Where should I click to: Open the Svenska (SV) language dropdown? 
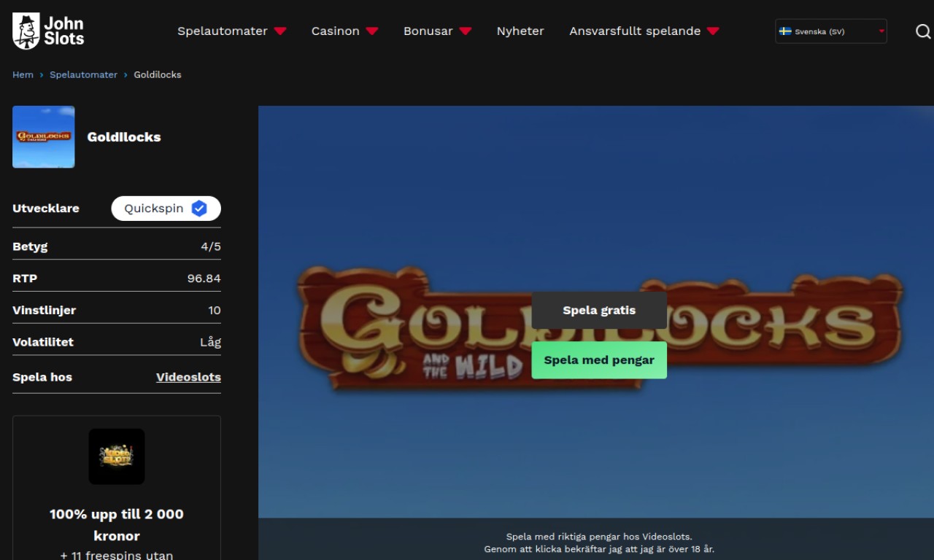tap(831, 31)
